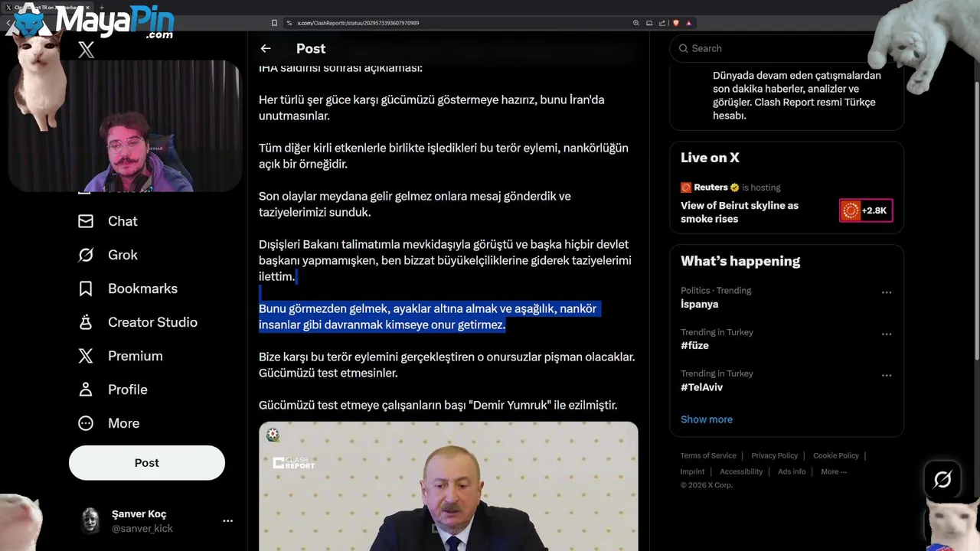Click the Brave rewards triangle icon
980x551 pixels.
point(689,23)
